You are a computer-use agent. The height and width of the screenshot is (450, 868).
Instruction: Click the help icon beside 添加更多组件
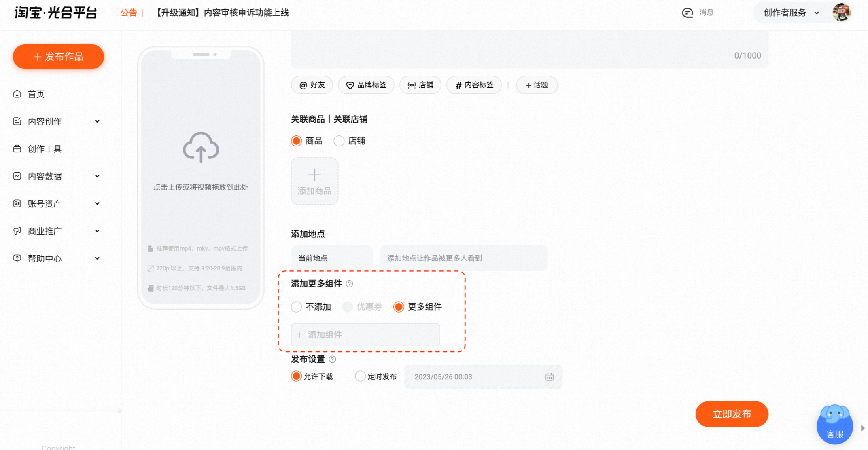(350, 284)
